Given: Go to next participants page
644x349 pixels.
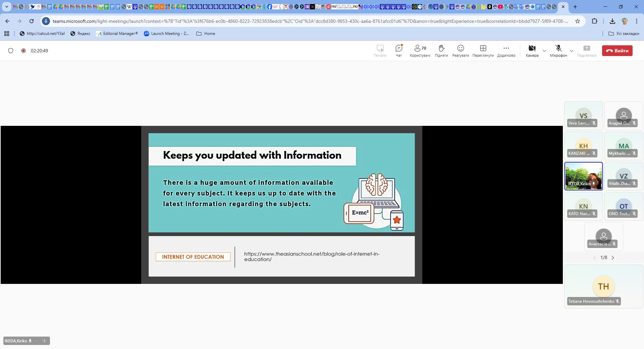Looking at the screenshot, I should click(613, 258).
